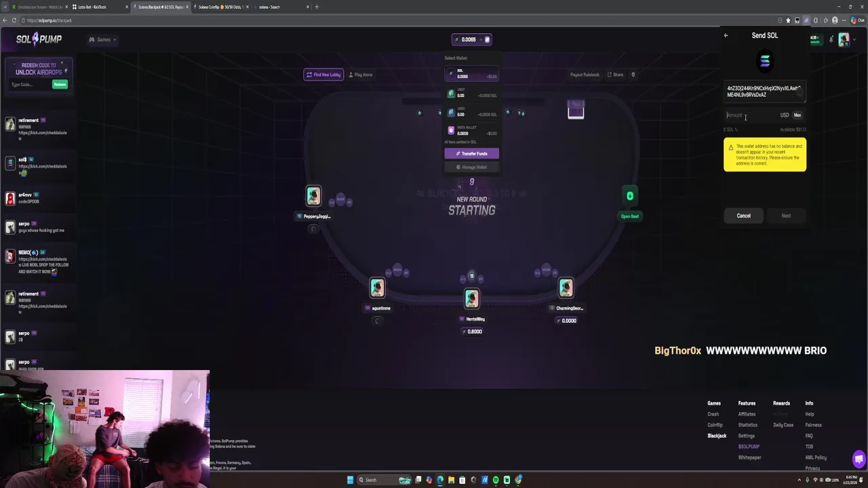Open File Explorer from the taskbar
868x488 pixels.
pos(451,480)
